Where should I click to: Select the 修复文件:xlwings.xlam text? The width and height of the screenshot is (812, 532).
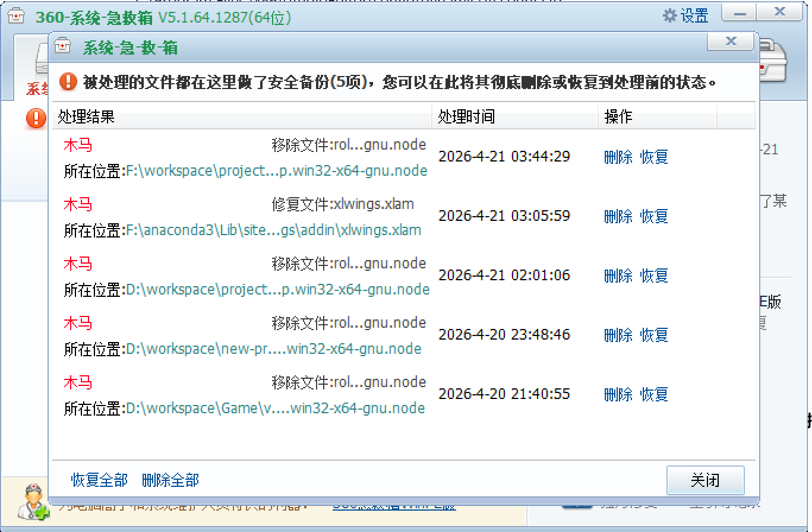tap(343, 204)
